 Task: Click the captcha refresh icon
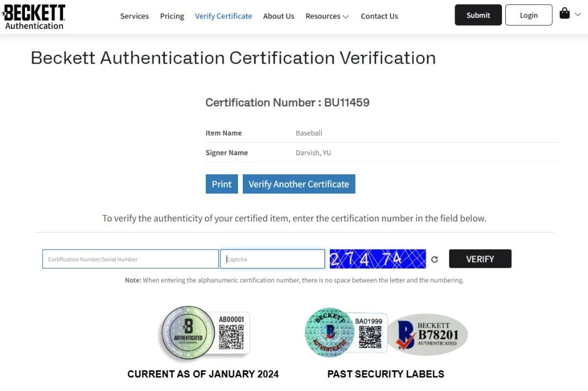tap(434, 259)
